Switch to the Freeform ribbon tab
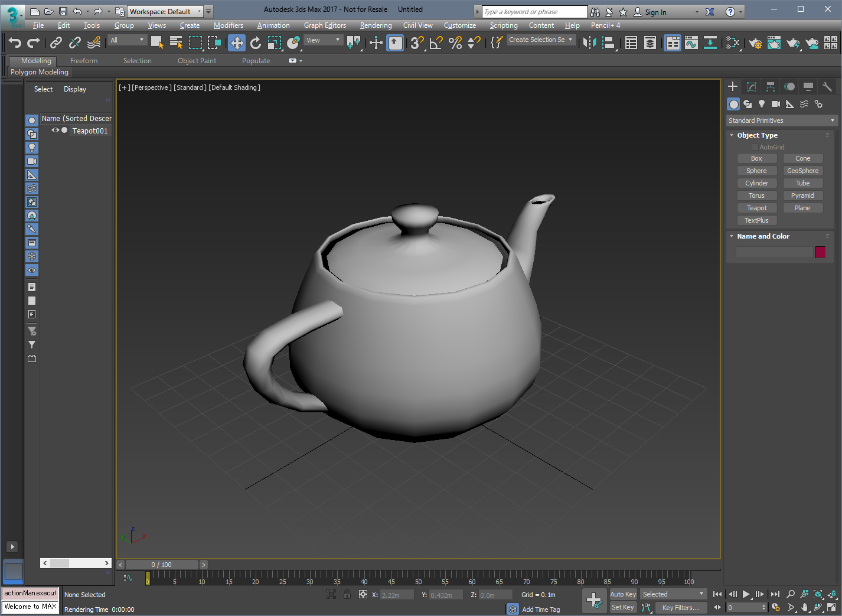The height and width of the screenshot is (616, 842). (x=84, y=61)
